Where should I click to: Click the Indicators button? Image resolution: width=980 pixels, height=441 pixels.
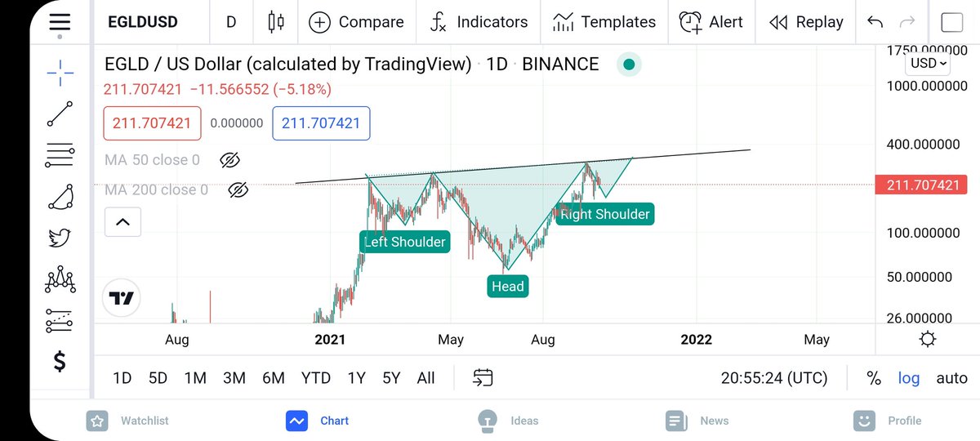[479, 22]
